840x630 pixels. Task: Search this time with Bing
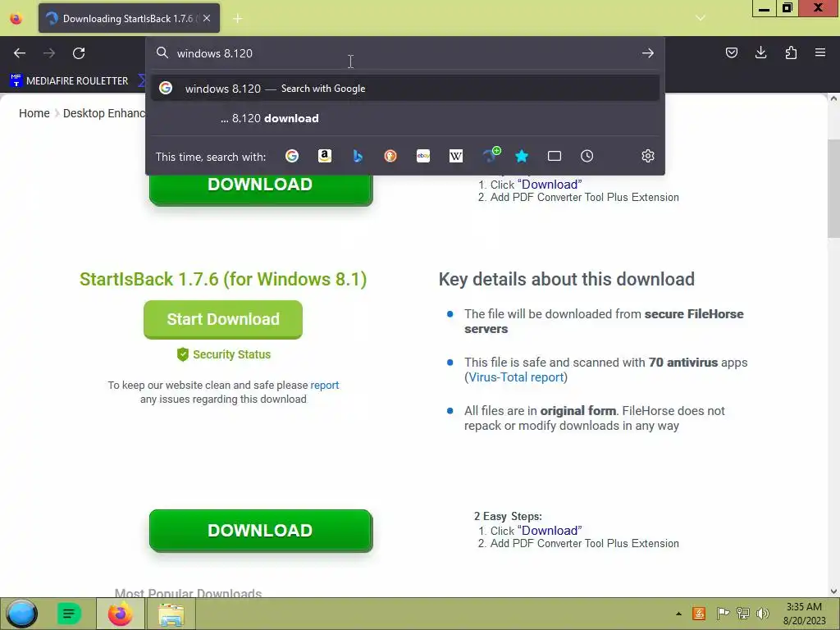358,156
